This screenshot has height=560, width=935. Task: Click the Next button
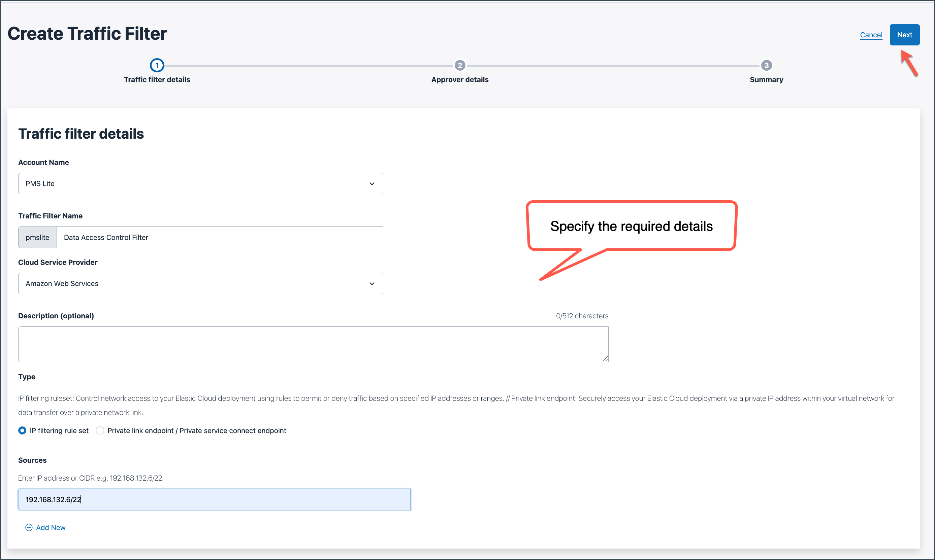click(904, 34)
